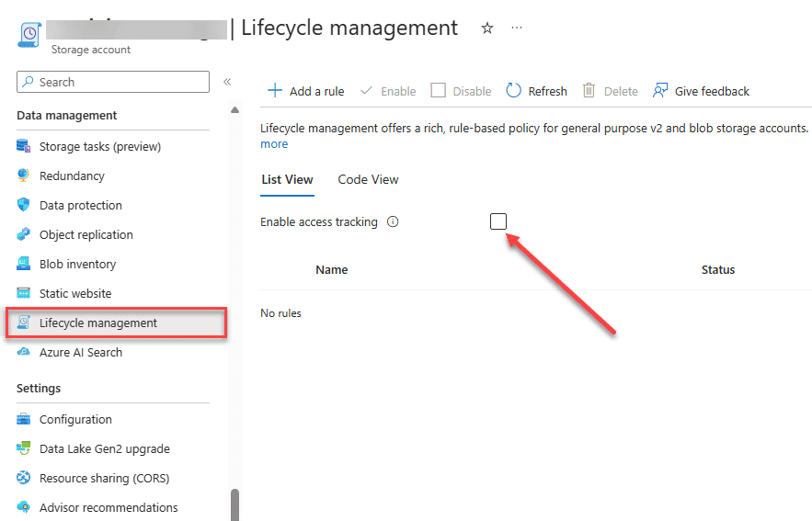Image resolution: width=812 pixels, height=521 pixels.
Task: Click the sidebar Search input field
Action: [113, 82]
